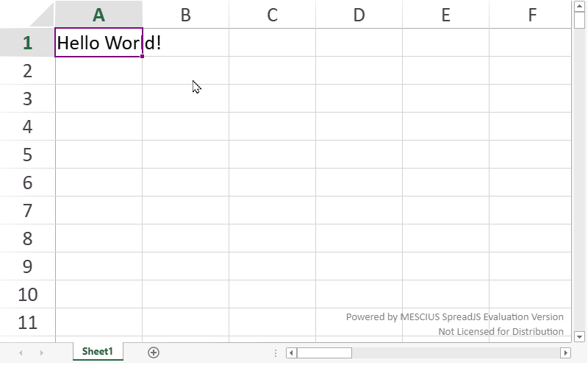This screenshot has width=588, height=368.
Task: Click the previous sheet navigation arrow
Action: pyautogui.click(x=21, y=353)
